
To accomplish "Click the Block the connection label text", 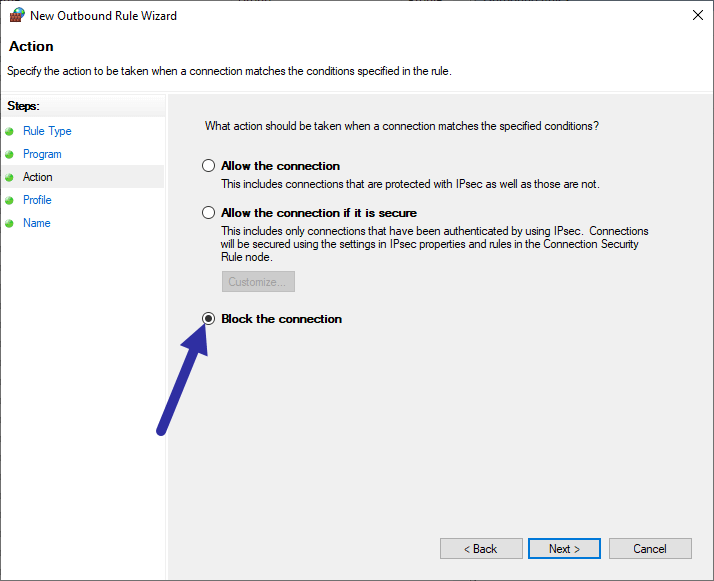I will pyautogui.click(x=281, y=319).
